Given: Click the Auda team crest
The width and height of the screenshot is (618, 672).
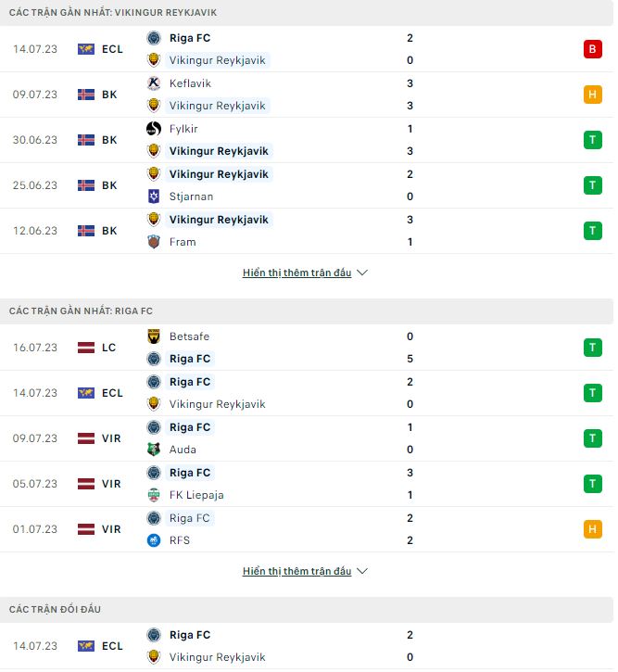Looking at the screenshot, I should (x=154, y=450).
